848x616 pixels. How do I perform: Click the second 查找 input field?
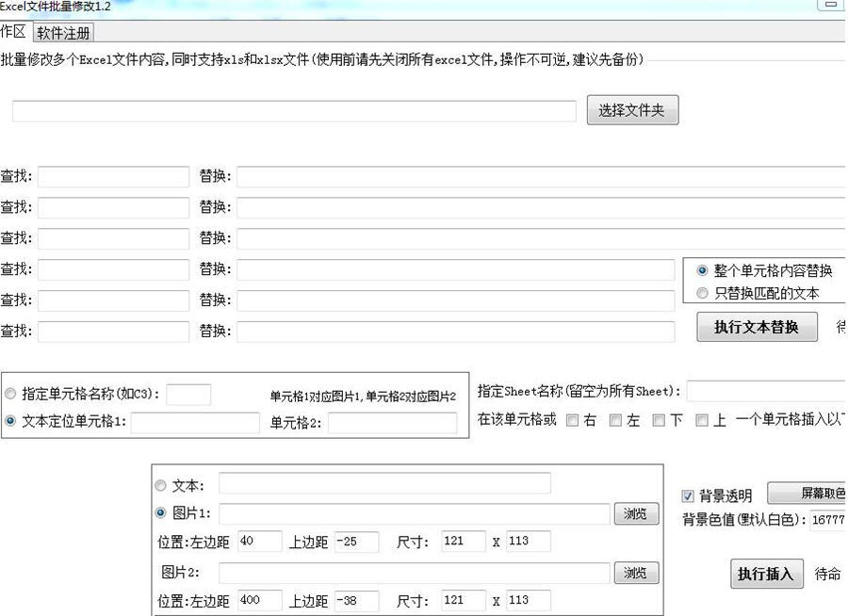click(114, 207)
